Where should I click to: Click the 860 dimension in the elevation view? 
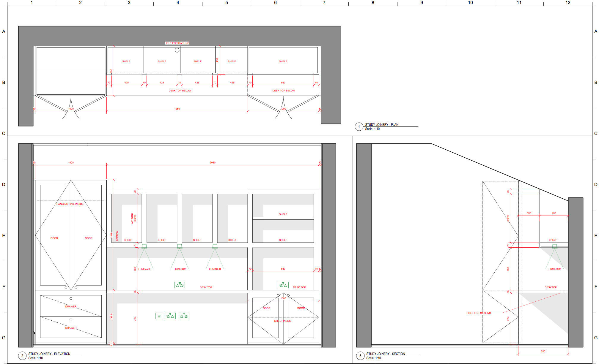pyautogui.click(x=283, y=269)
